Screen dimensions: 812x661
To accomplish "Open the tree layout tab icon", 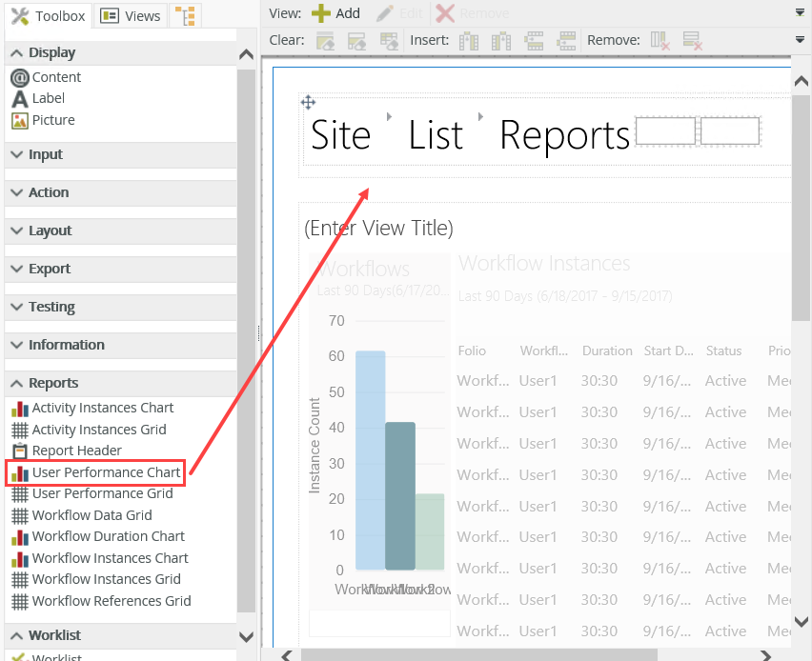I will (186, 15).
